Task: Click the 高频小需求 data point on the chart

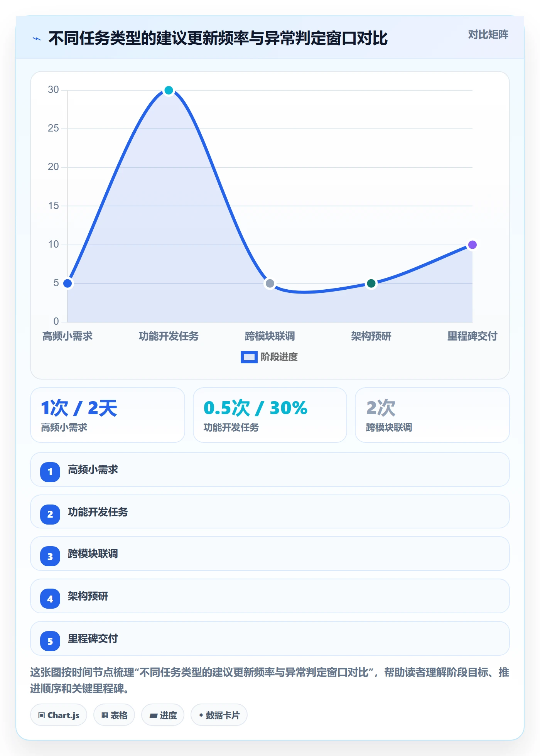Action: pos(67,283)
